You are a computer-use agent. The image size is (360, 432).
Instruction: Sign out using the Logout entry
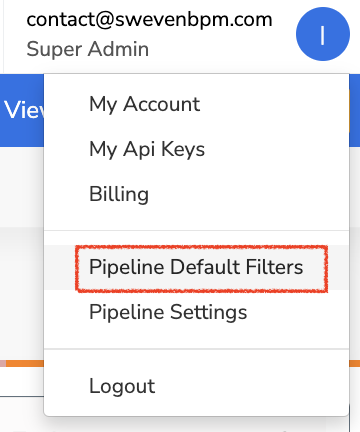point(122,386)
